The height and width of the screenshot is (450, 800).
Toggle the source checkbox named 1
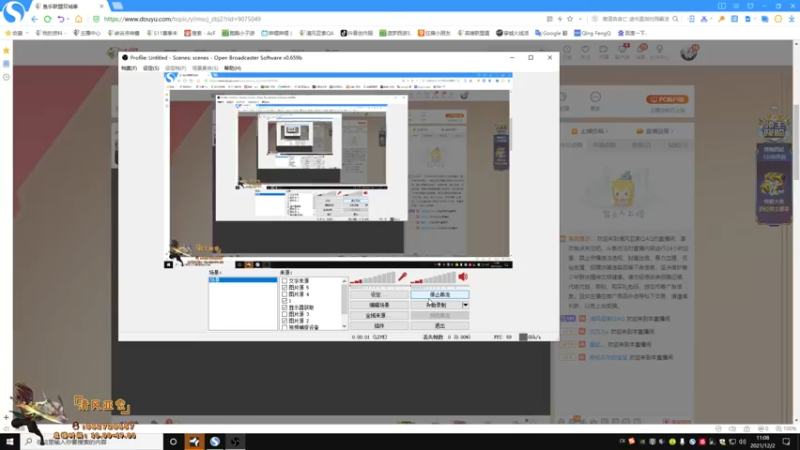pyautogui.click(x=285, y=301)
